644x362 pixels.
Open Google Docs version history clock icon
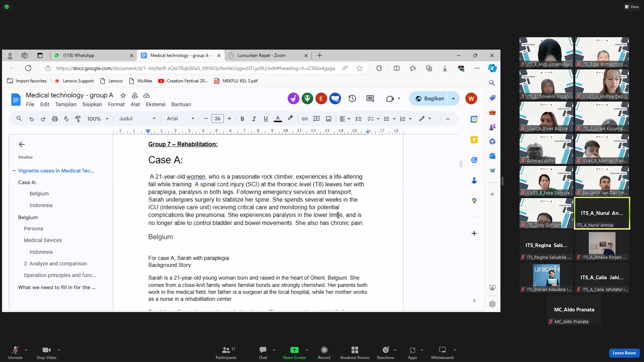(352, 99)
